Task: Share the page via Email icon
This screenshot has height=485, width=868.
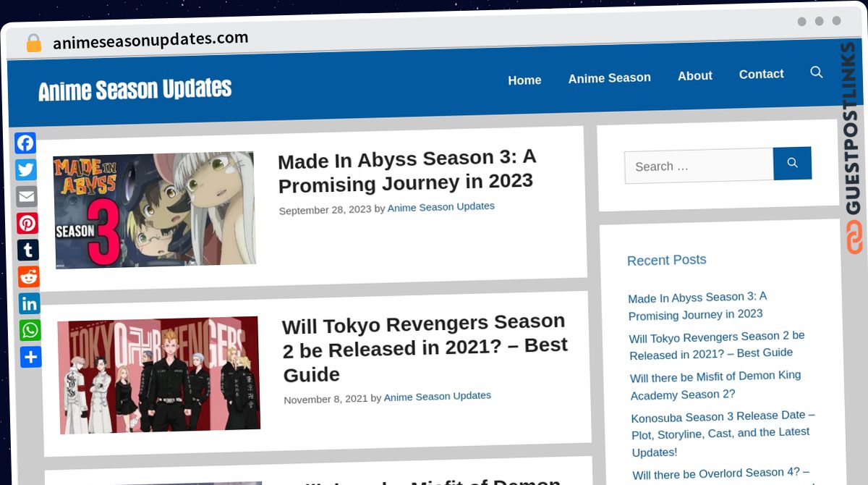Action: tap(27, 197)
